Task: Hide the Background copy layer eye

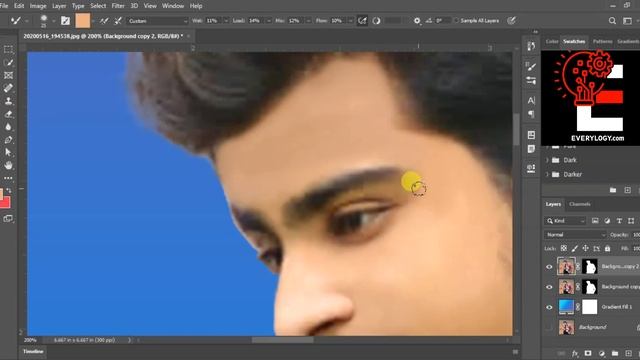Action: coord(549,287)
